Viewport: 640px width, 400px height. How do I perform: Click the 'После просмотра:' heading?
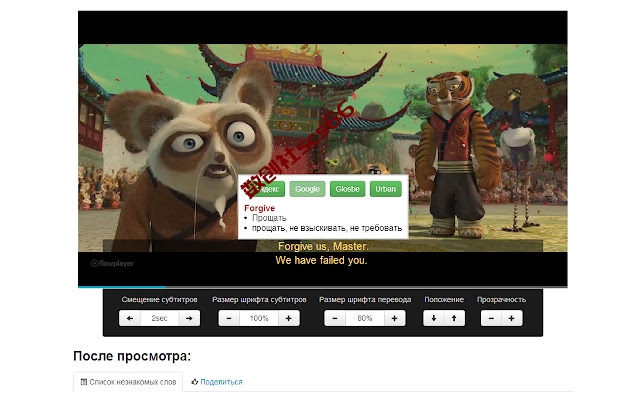(132, 356)
